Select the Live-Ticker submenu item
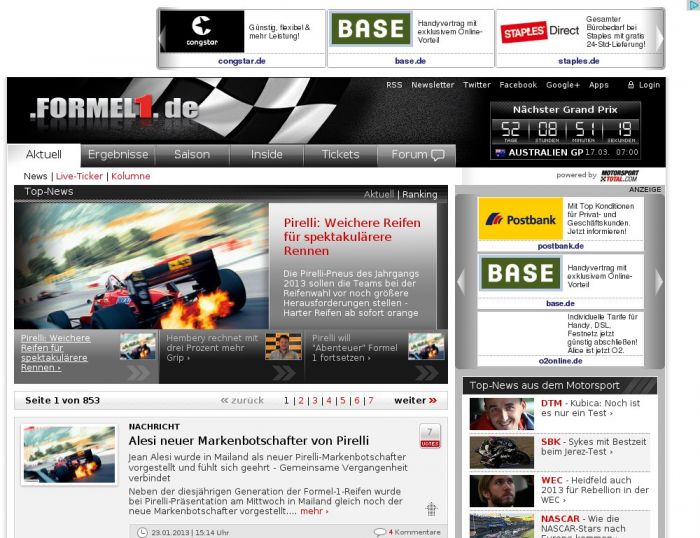The width and height of the screenshot is (700, 538). (79, 176)
